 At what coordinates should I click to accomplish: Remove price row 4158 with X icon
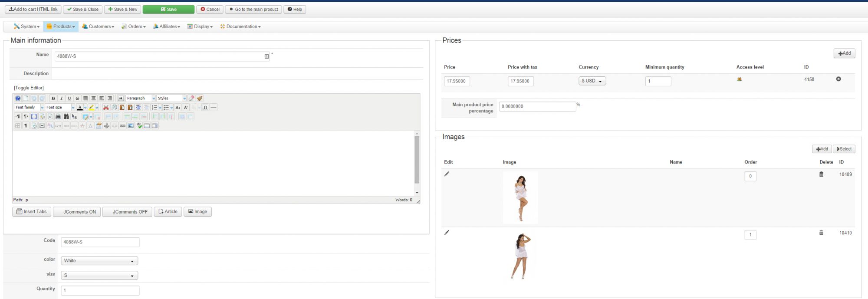point(838,79)
